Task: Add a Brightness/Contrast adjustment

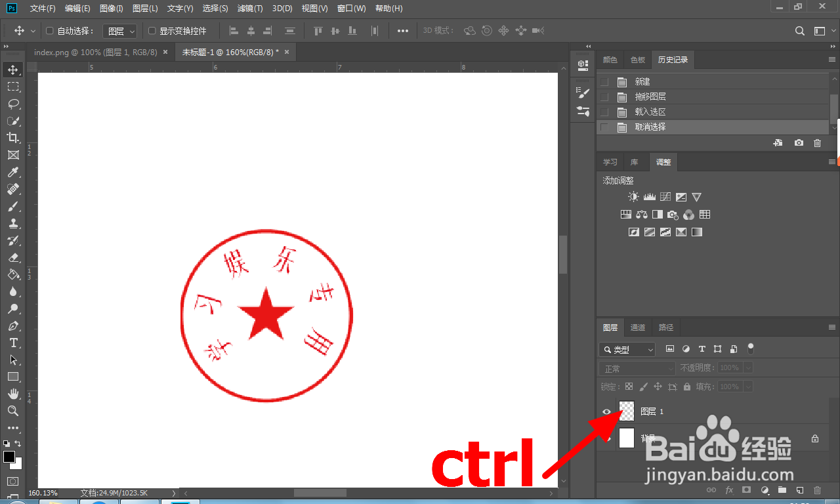Action: (x=633, y=197)
